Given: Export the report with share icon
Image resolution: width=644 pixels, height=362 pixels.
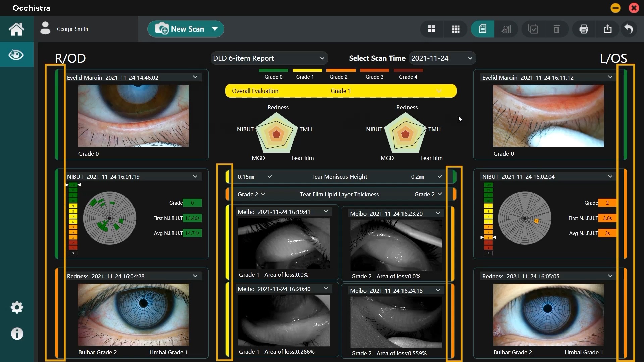Looking at the screenshot, I should point(607,29).
